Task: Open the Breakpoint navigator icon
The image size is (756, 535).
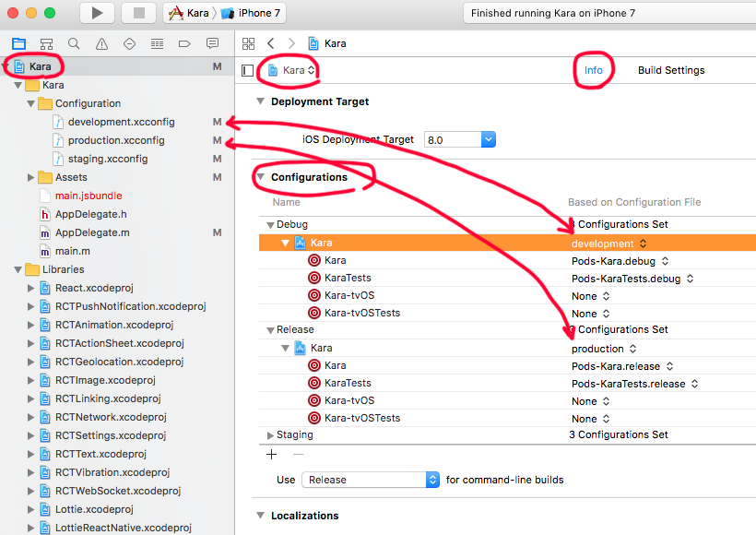Action: tap(183, 43)
